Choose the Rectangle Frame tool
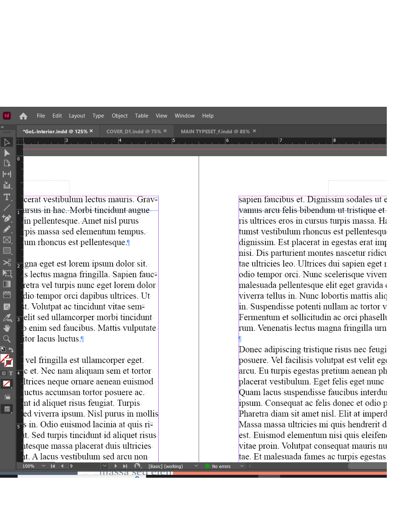 coord(7,240)
